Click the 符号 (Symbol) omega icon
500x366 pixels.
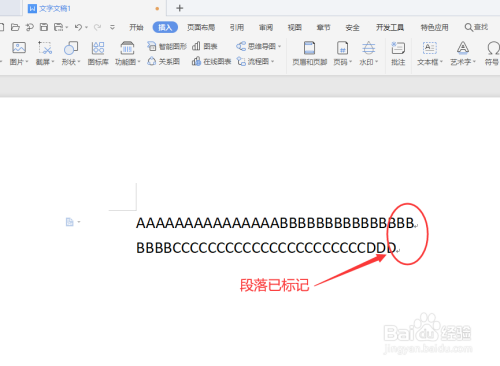493,48
